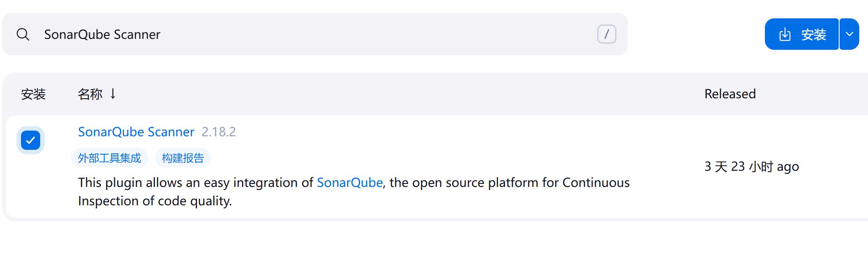Click the release time 3 天 23 小时 ago
868x266 pixels.
(751, 166)
